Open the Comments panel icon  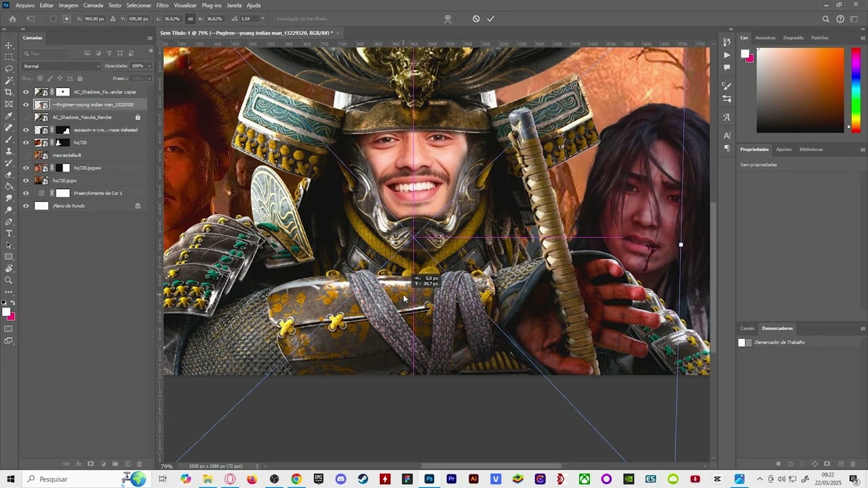click(726, 67)
